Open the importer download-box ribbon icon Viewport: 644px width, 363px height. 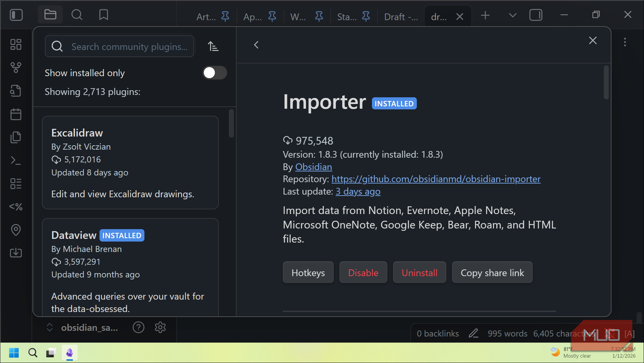coord(16,253)
